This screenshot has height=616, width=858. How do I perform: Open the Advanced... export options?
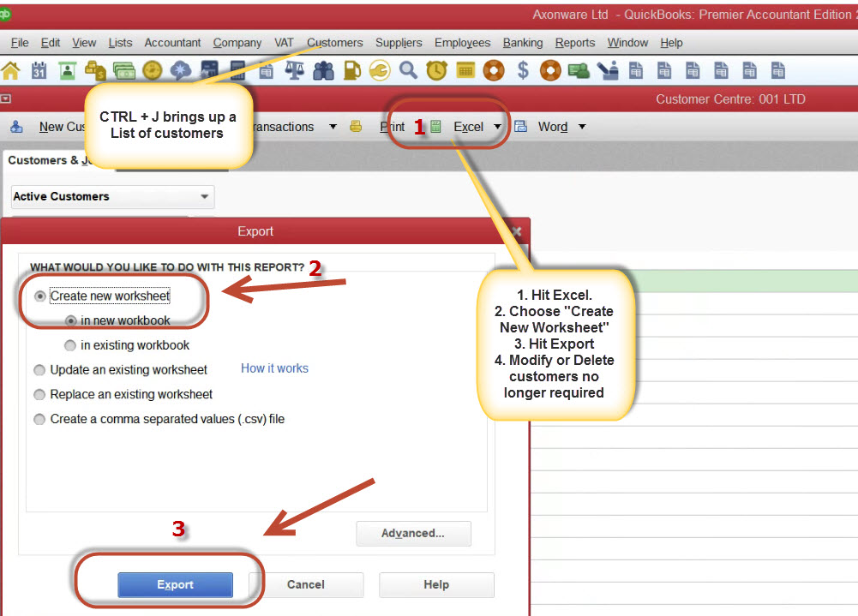(x=413, y=534)
